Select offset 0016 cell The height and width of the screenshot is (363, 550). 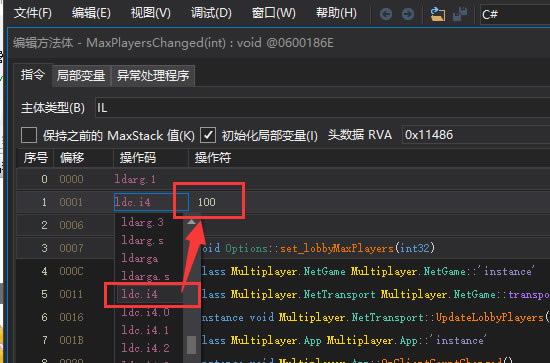71,317
